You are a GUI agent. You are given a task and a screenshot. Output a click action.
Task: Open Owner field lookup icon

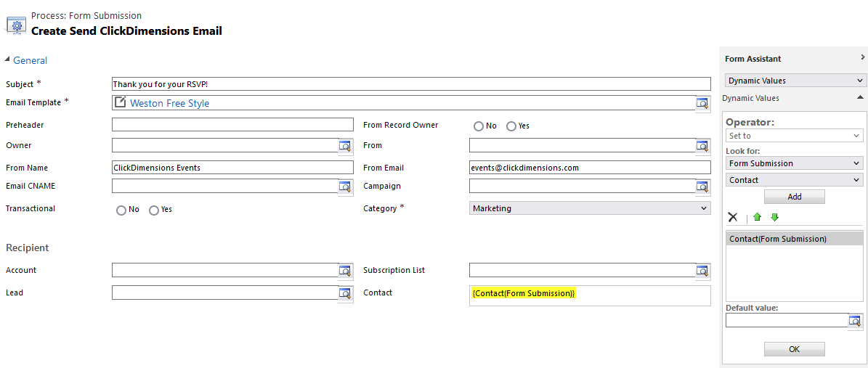click(346, 146)
